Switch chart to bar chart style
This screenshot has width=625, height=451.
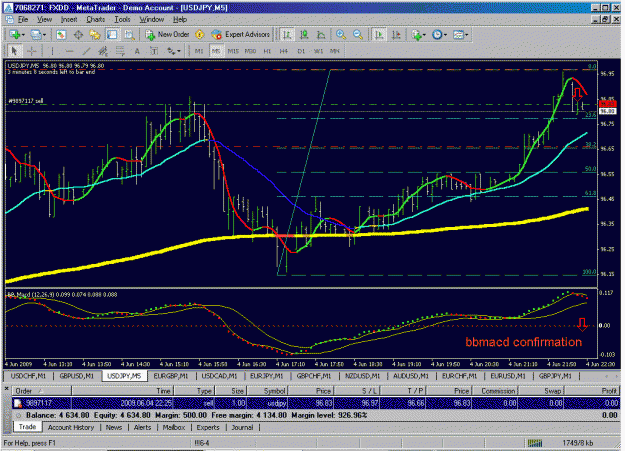pyautogui.click(x=287, y=35)
